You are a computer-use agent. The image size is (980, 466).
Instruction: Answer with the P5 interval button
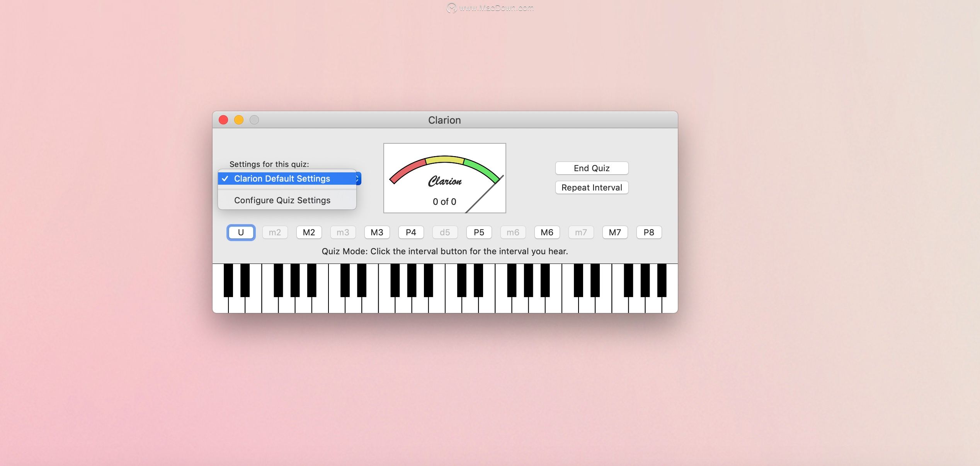pyautogui.click(x=479, y=232)
